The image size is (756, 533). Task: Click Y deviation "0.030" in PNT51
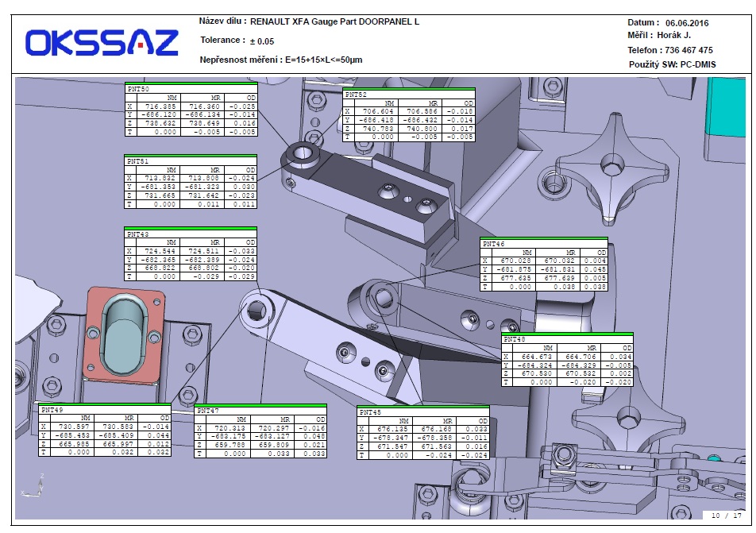coord(245,187)
